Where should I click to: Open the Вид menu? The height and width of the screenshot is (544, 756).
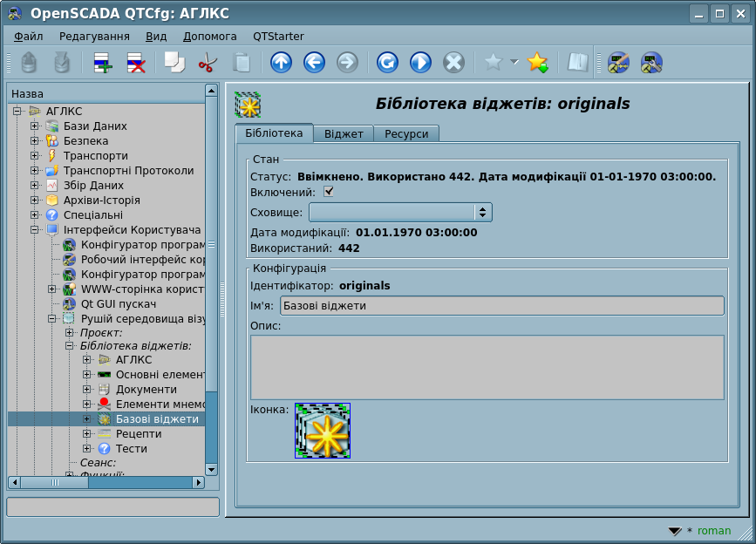(156, 37)
